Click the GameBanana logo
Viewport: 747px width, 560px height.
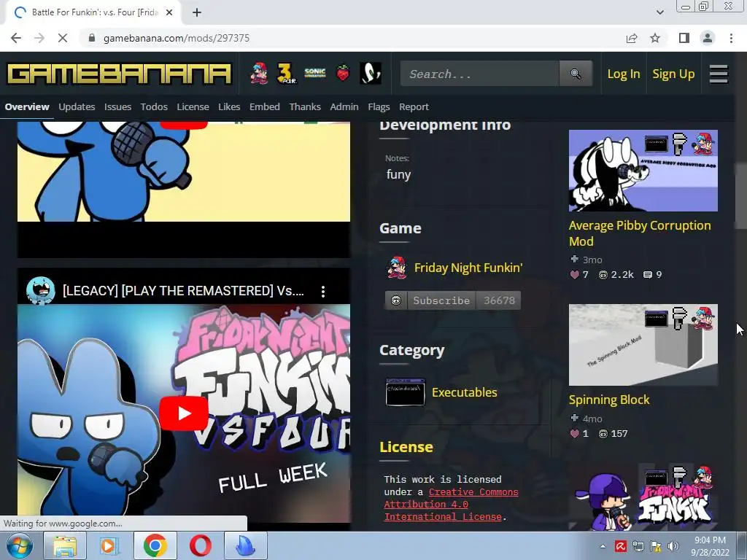coord(119,74)
